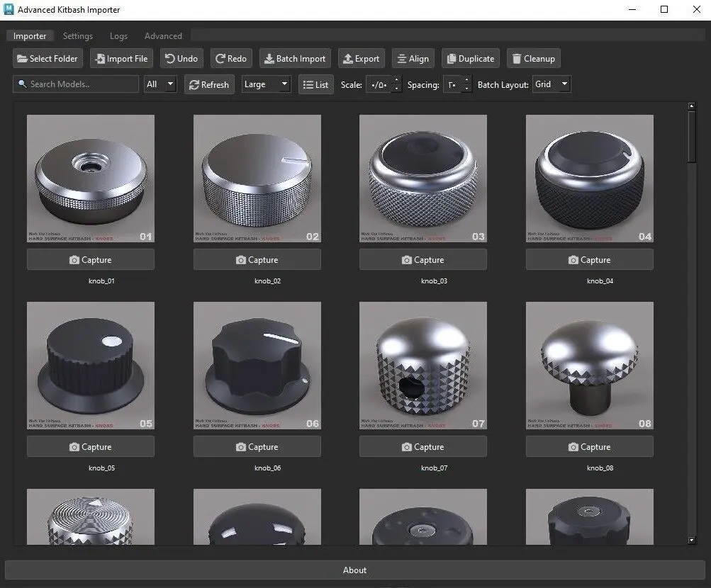
Task: Click the scrollbar down arrow
Action: (x=691, y=540)
